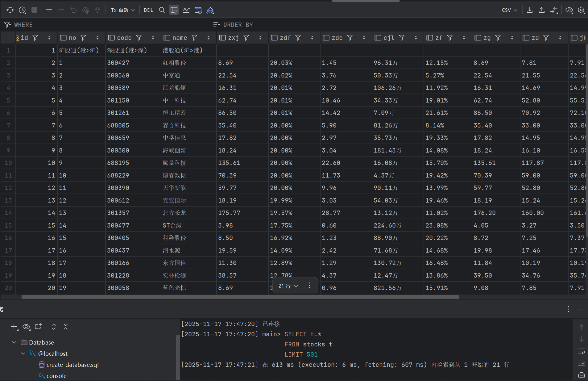The width and height of the screenshot is (588, 381).
Task: Open the paint bucket coloring options
Action: pos(210,10)
